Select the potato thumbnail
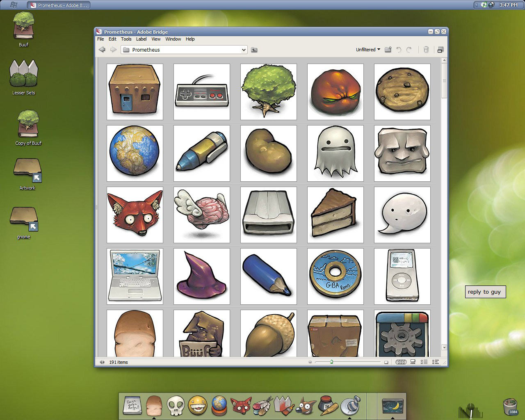This screenshot has height=420, width=525. (269, 153)
